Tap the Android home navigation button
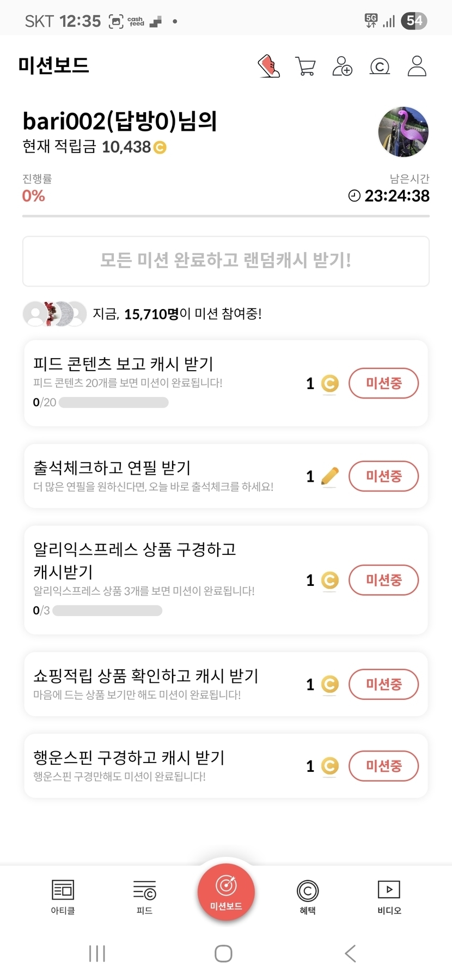 [223, 953]
